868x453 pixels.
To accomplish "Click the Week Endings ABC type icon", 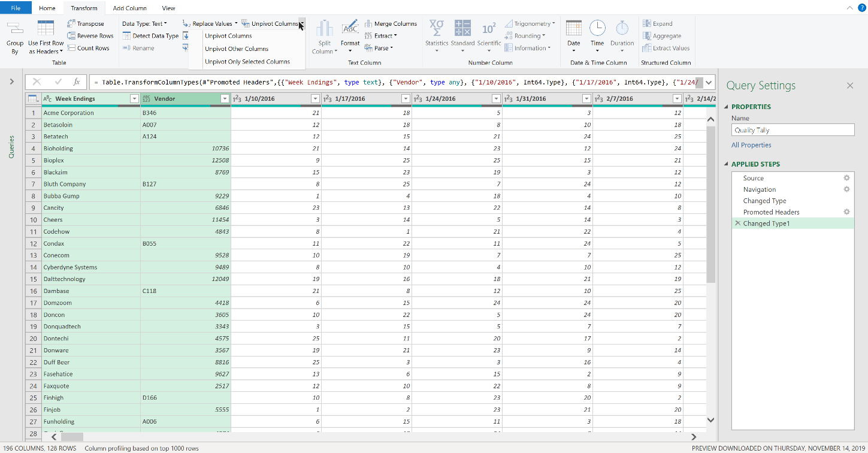I will (48, 99).
